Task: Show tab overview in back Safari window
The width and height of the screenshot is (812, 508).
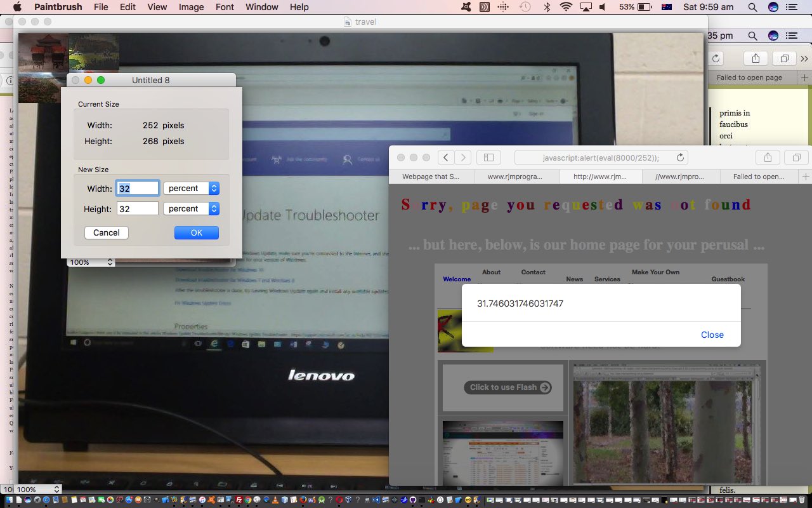Action: click(x=784, y=58)
